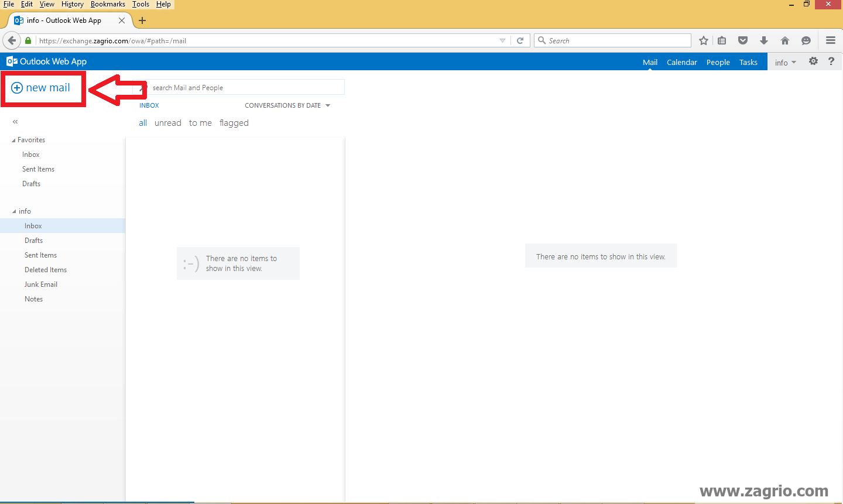Open Inbox under Favorites
Screen dimensions: 843x504
[31, 155]
